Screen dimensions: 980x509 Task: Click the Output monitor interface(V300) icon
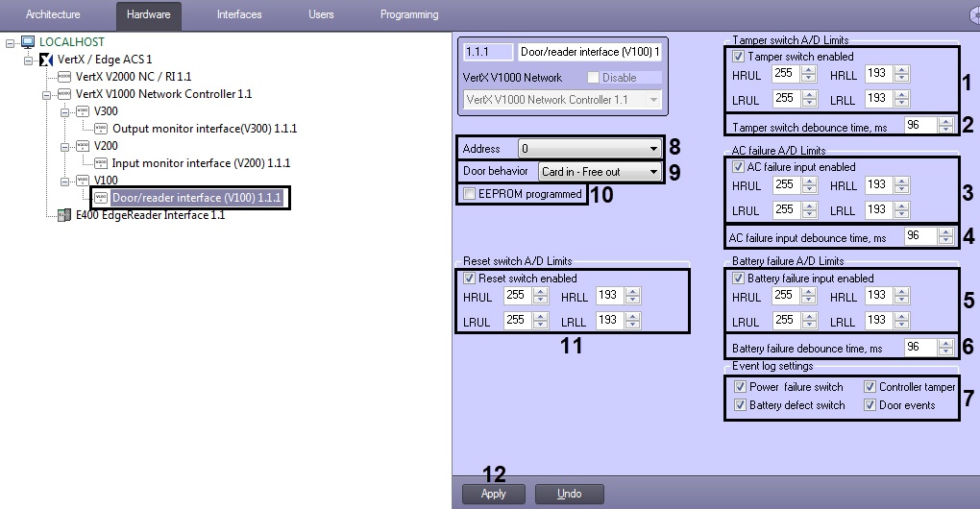[x=101, y=130]
